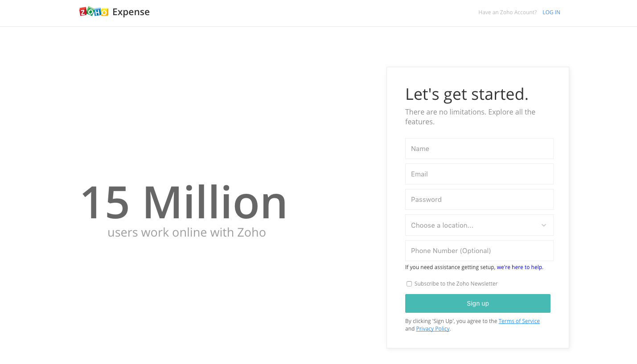Click the Zoho logo

[94, 12]
